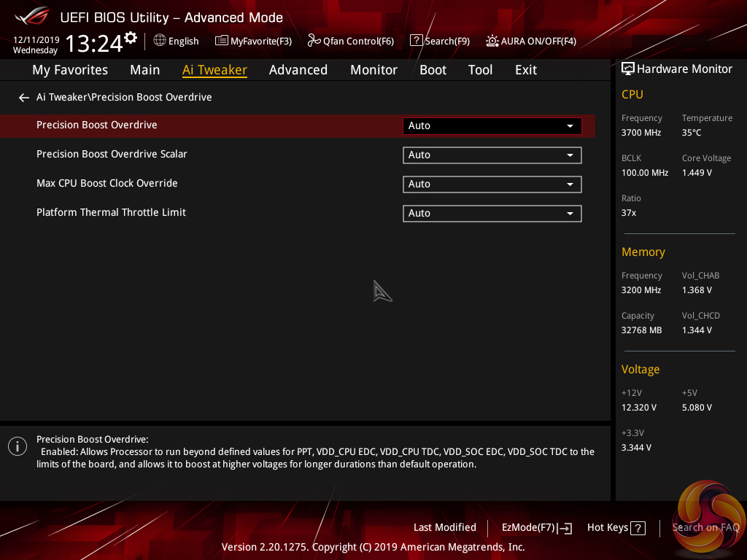
Task: Select the Ai Tweaker tab
Action: pos(214,70)
